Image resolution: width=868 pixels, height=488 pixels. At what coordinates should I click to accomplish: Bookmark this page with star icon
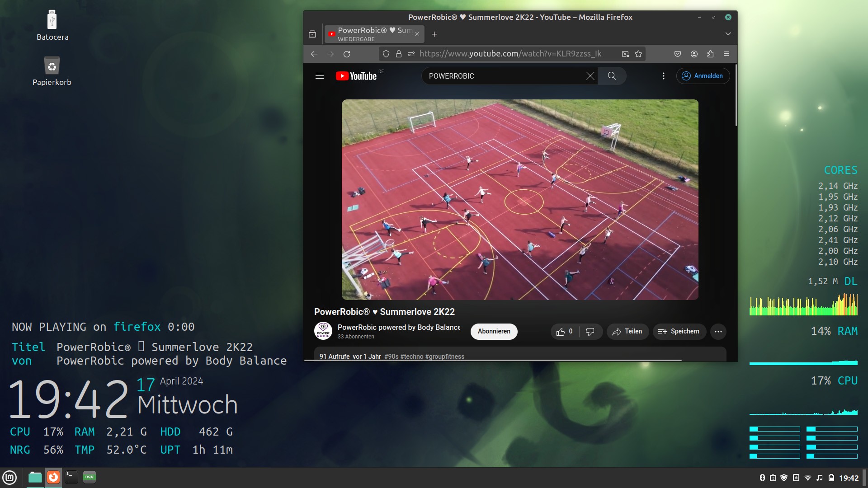[638, 54]
